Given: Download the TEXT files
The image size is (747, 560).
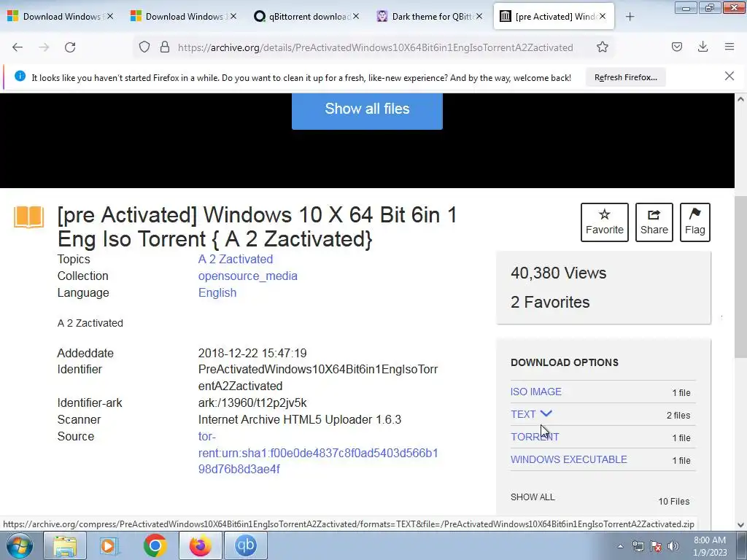Looking at the screenshot, I should pyautogui.click(x=523, y=414).
